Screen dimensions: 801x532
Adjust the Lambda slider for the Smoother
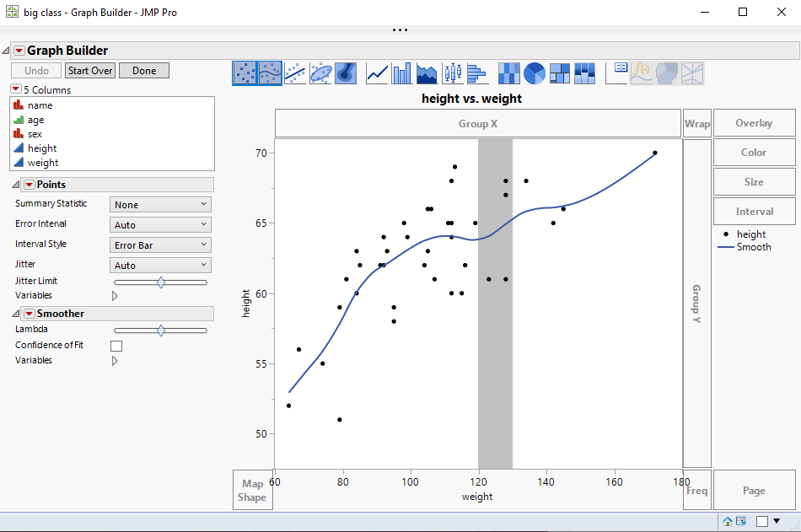(x=160, y=330)
